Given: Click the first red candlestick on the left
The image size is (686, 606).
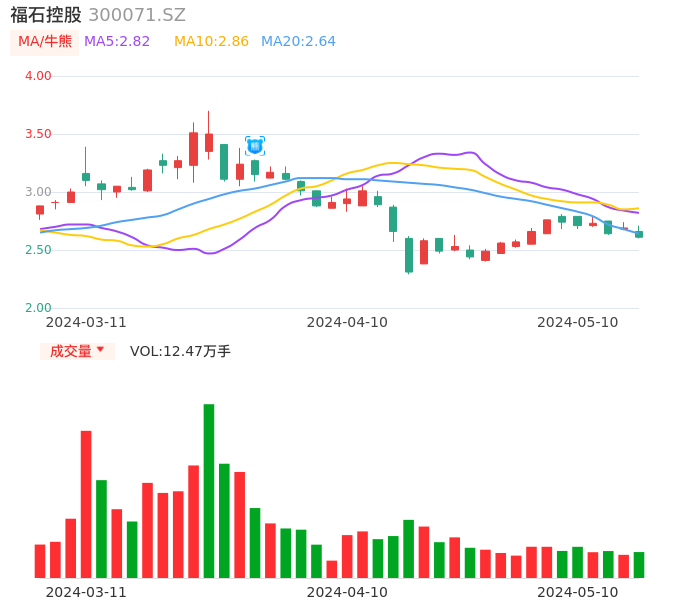Looking at the screenshot, I should click(x=40, y=211).
